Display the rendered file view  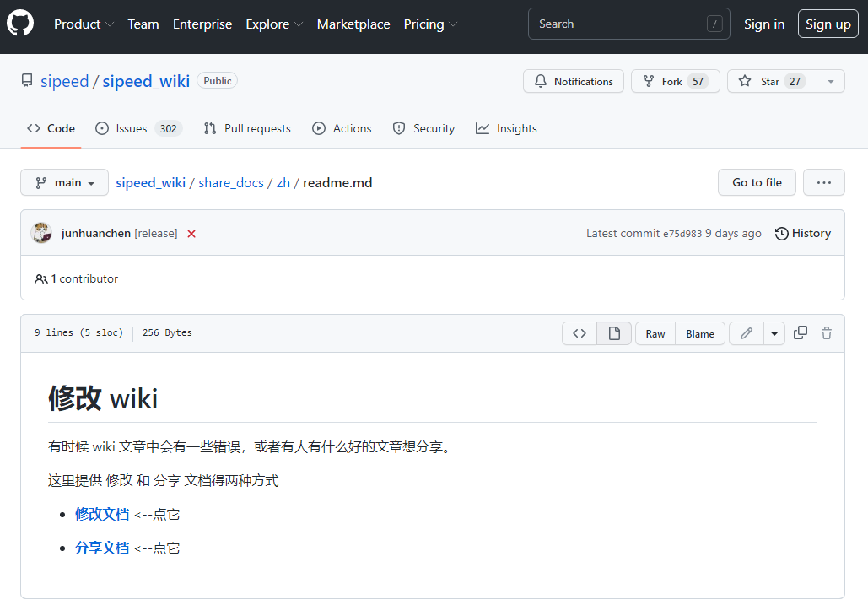coord(614,333)
